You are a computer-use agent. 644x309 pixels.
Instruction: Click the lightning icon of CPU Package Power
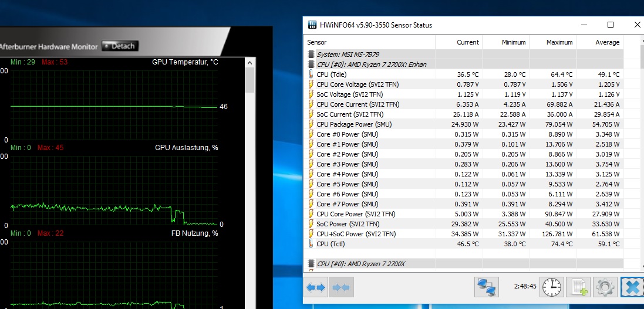click(311, 124)
